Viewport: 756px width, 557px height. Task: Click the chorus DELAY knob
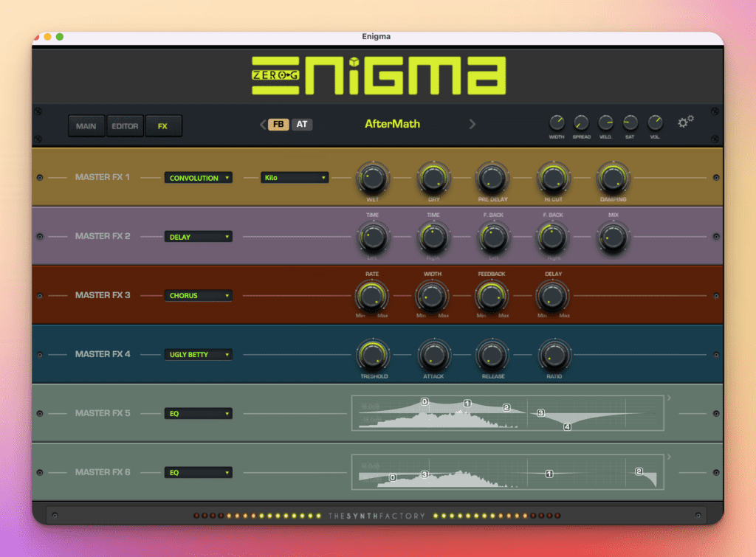pyautogui.click(x=552, y=297)
